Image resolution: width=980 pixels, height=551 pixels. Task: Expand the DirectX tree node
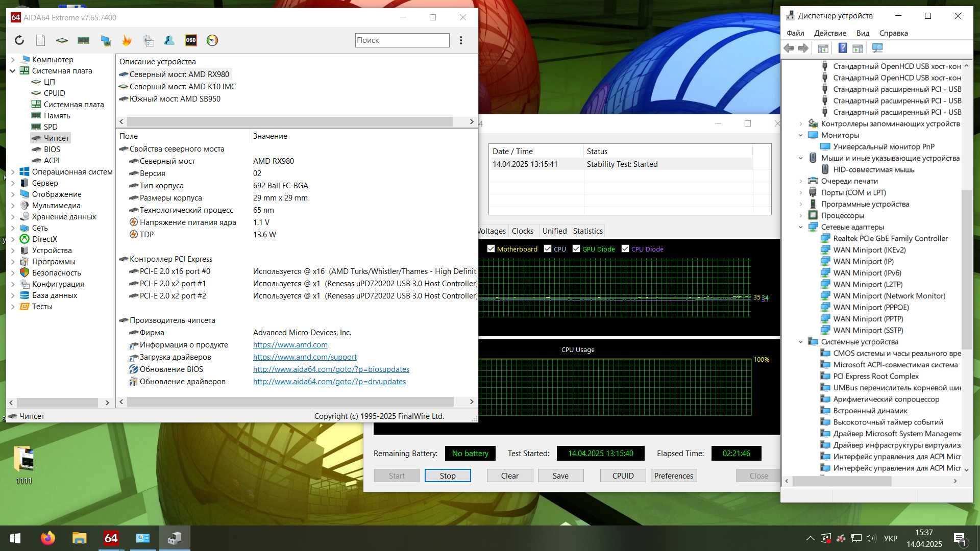(x=13, y=239)
